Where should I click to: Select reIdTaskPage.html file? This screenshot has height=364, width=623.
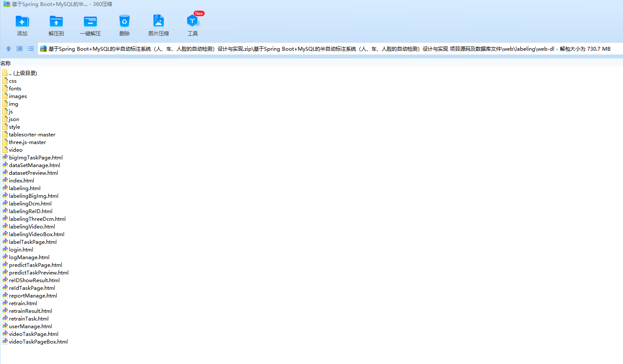29,288
